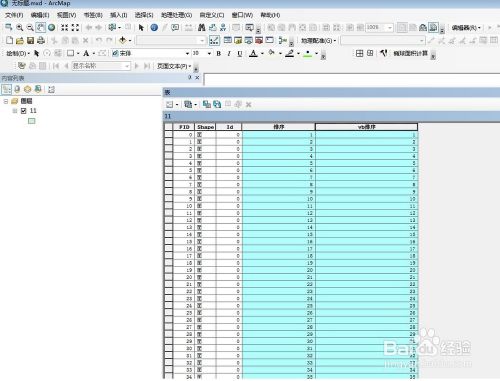Click the Full Extent globe icon
This screenshot has height=381, width=500.
[x=51, y=28]
